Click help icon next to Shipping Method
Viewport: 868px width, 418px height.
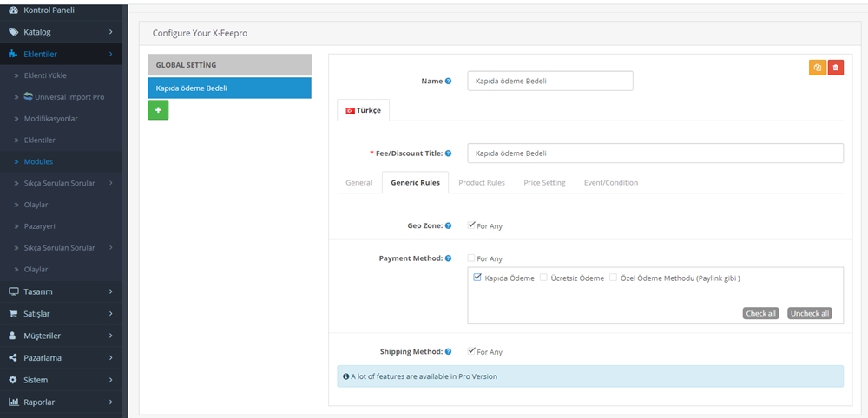click(449, 351)
